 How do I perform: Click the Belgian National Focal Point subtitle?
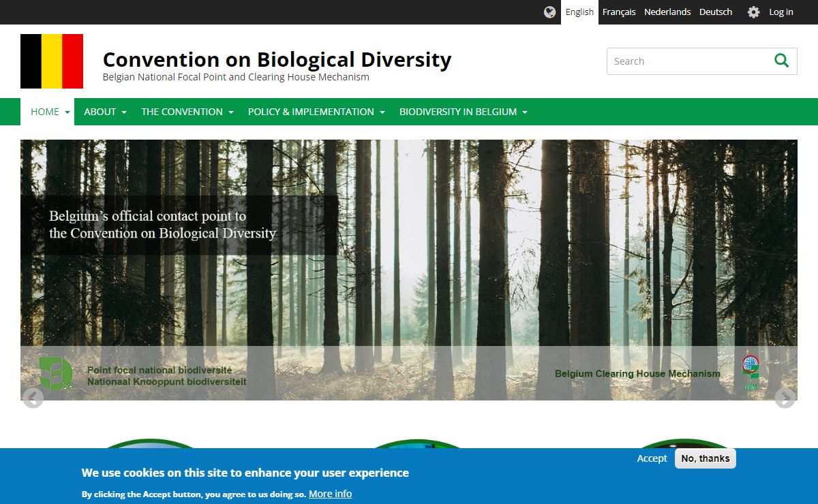(x=236, y=77)
